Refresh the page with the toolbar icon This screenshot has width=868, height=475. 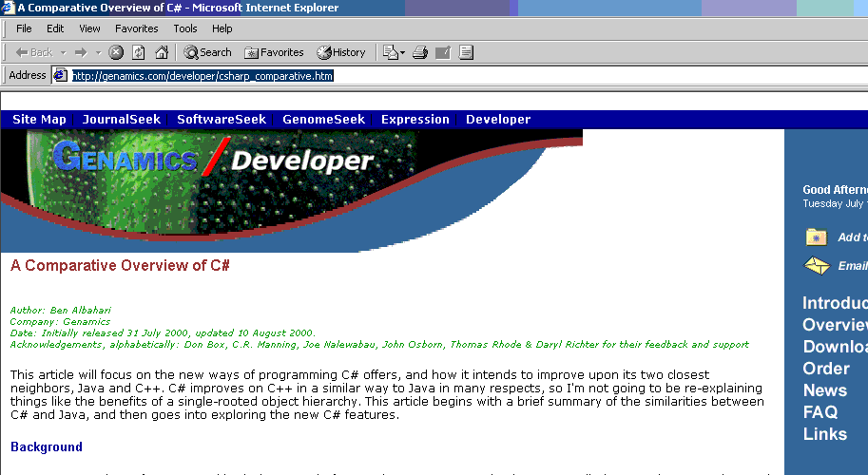[139, 52]
